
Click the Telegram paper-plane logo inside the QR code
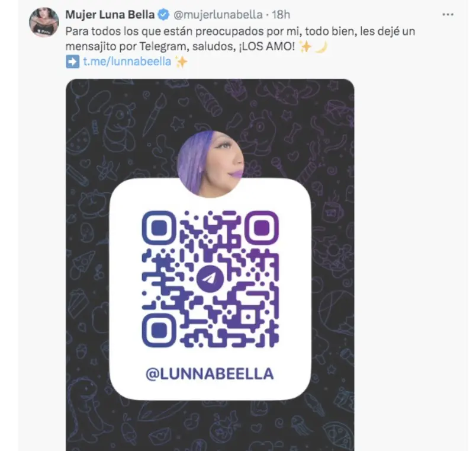tap(210, 279)
